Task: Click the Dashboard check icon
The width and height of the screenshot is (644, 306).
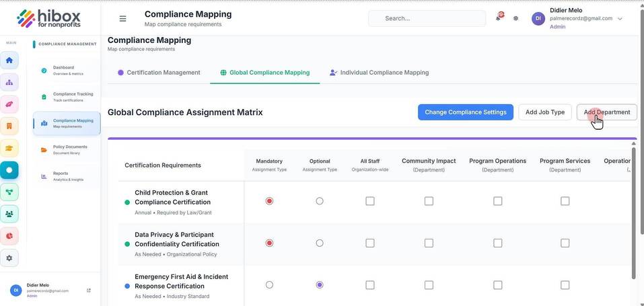Action: [x=44, y=70]
